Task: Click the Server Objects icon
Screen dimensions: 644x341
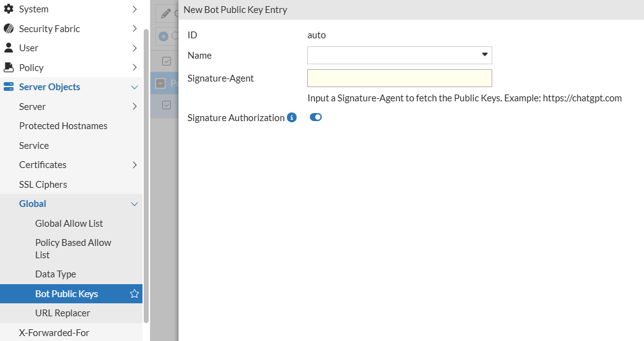Action: pyautogui.click(x=9, y=87)
